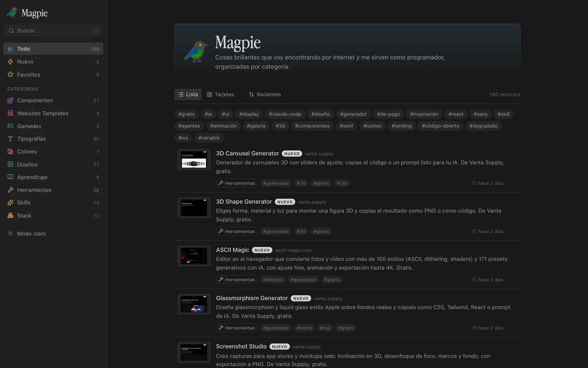Click #efectos tag on ASCII Magic
Image resolution: width=588 pixels, height=368 pixels.
pyautogui.click(x=273, y=280)
